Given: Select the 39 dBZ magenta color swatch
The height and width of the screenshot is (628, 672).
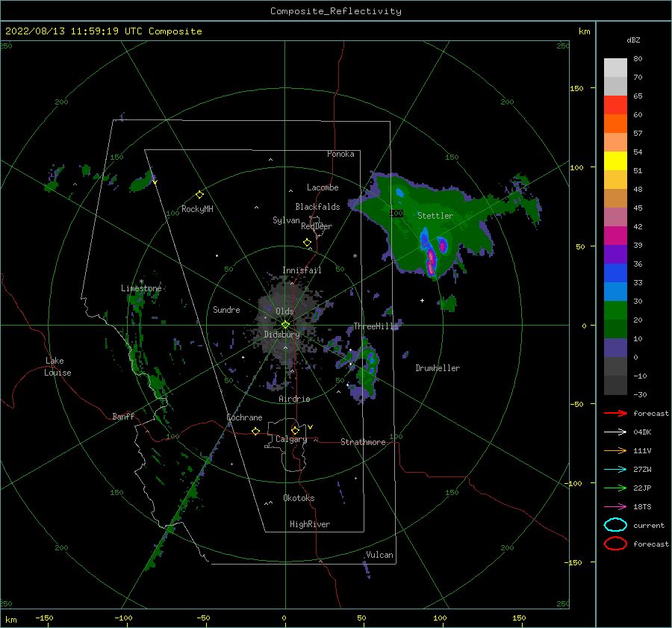Looking at the screenshot, I should pyautogui.click(x=615, y=235).
